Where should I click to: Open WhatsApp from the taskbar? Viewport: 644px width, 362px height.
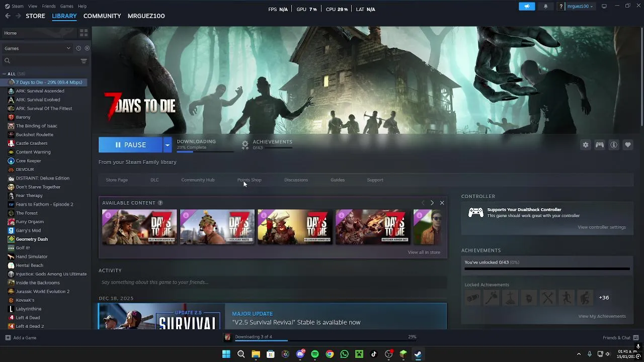click(344, 354)
